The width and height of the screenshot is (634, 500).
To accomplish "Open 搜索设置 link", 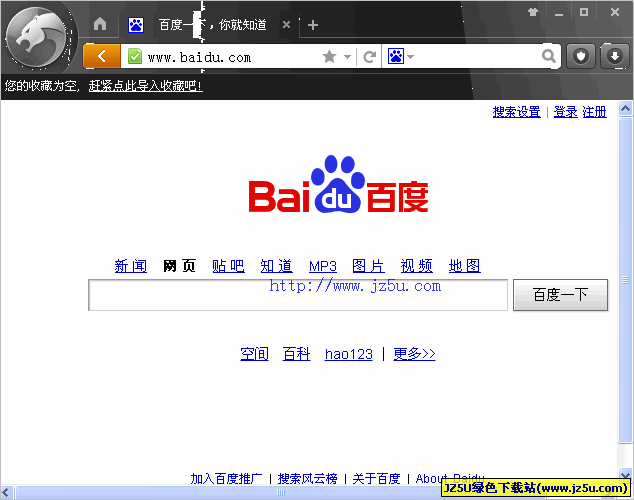I will (516, 112).
